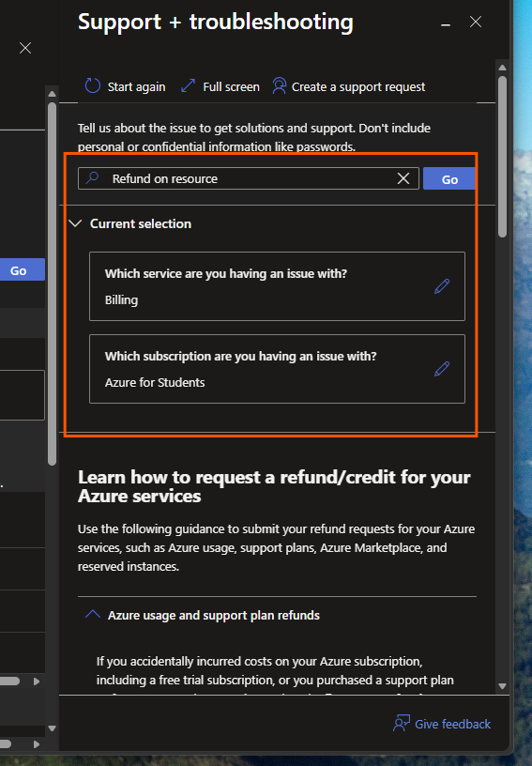Minimize the Support + troubleshooting panel
Screen dimensions: 532x766
pos(445,23)
